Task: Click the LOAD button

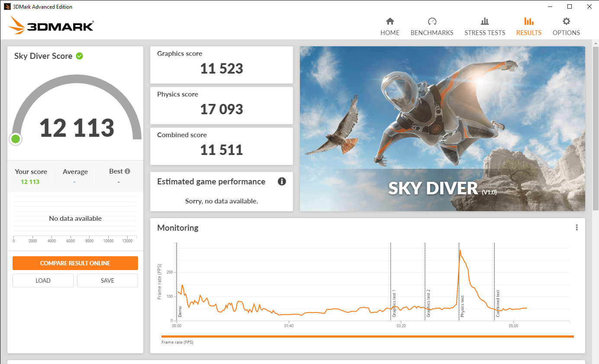Action: coord(43,280)
